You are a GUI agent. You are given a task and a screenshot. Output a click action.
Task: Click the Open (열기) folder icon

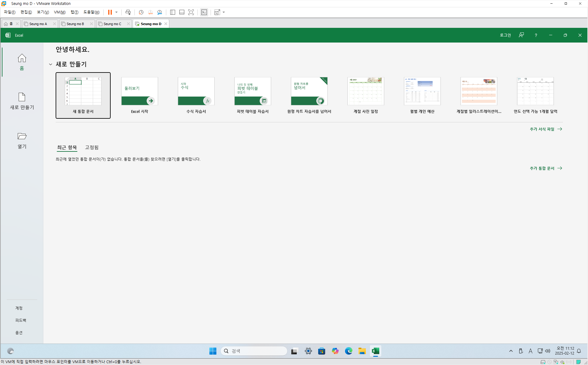(22, 136)
